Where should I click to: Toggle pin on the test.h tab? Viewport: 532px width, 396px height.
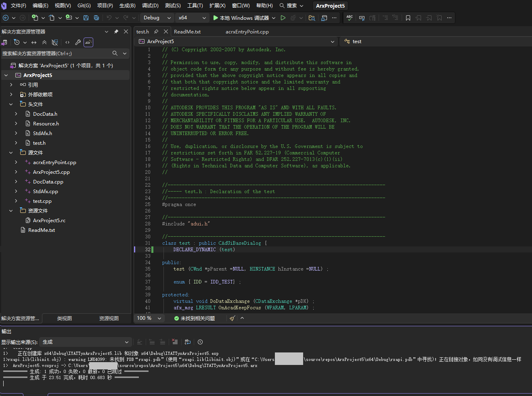tap(156, 31)
